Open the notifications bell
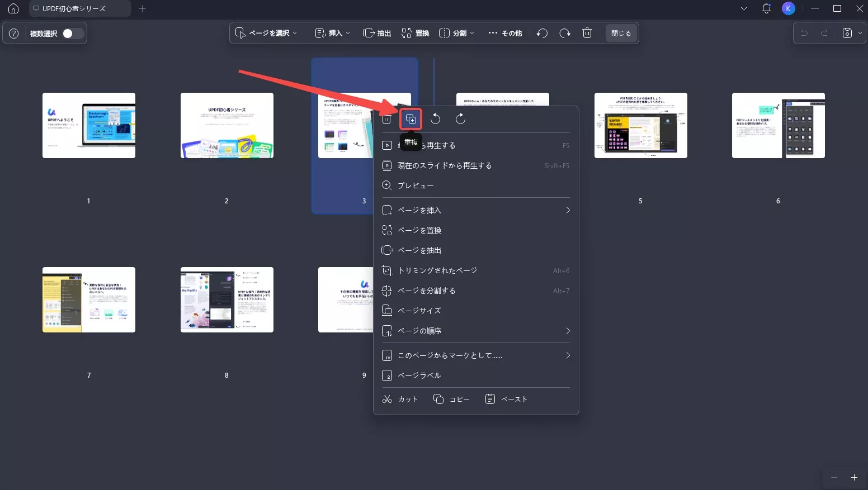 (766, 8)
